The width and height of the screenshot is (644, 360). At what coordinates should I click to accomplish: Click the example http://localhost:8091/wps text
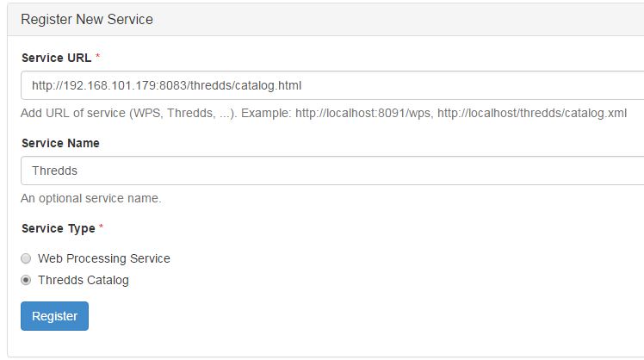(362, 113)
